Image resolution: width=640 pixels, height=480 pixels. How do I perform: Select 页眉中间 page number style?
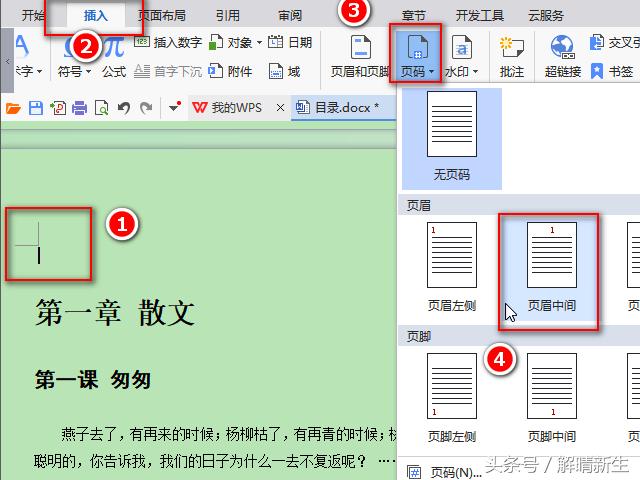[552, 267]
